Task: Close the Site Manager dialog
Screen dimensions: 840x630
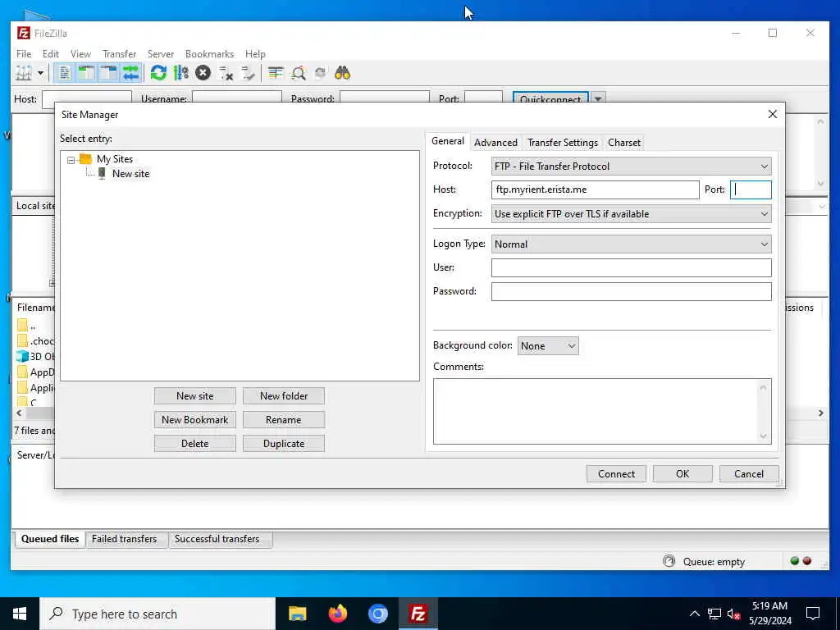Action: pos(773,114)
